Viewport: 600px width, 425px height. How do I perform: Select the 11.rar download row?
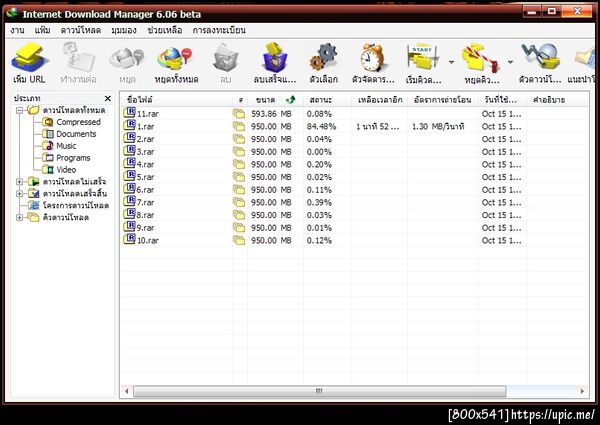(354, 114)
